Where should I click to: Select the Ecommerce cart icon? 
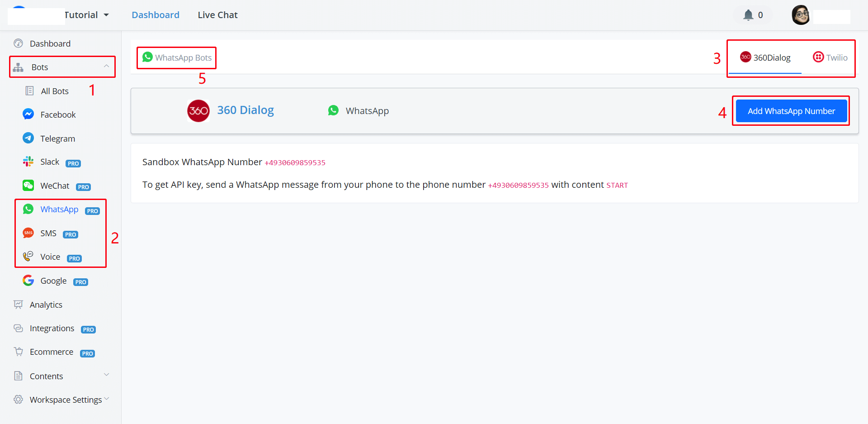[18, 352]
